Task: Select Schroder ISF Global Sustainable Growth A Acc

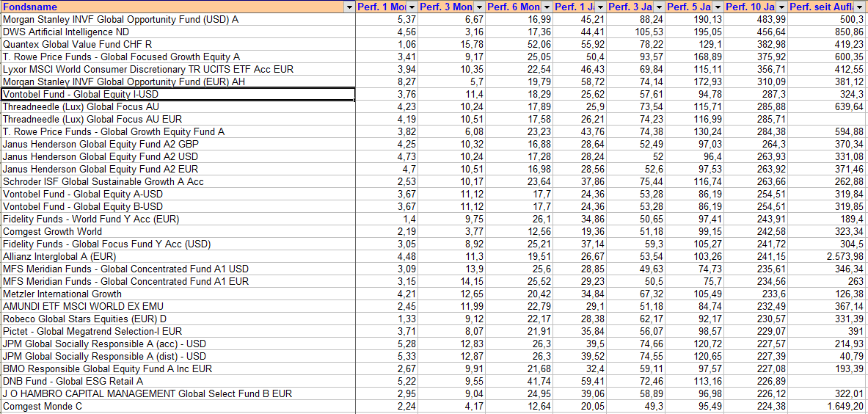Action: point(178,181)
